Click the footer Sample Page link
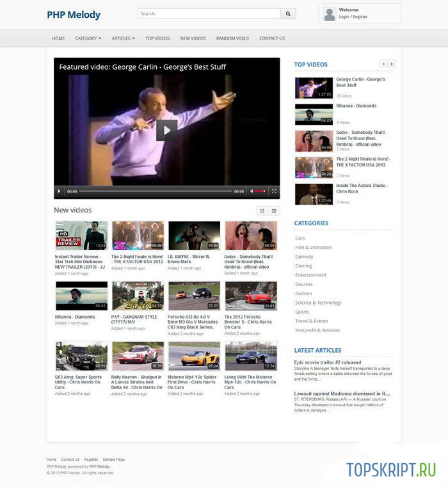Screen dimensions: 448x487 [114, 459]
